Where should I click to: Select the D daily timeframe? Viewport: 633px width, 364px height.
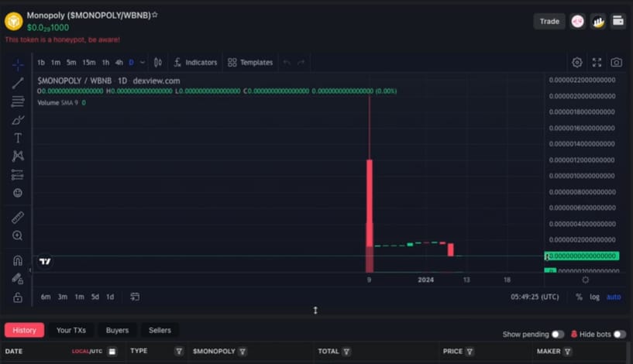(x=131, y=63)
